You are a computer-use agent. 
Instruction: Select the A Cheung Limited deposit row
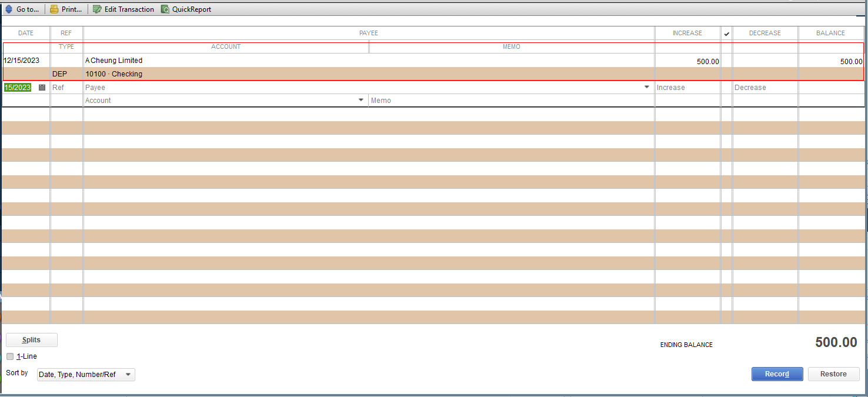click(x=433, y=67)
